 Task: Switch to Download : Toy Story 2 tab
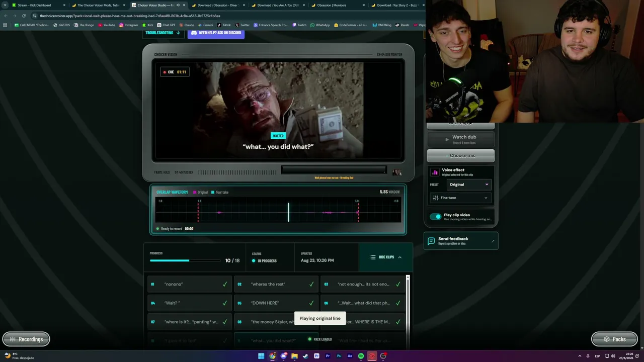[397, 5]
